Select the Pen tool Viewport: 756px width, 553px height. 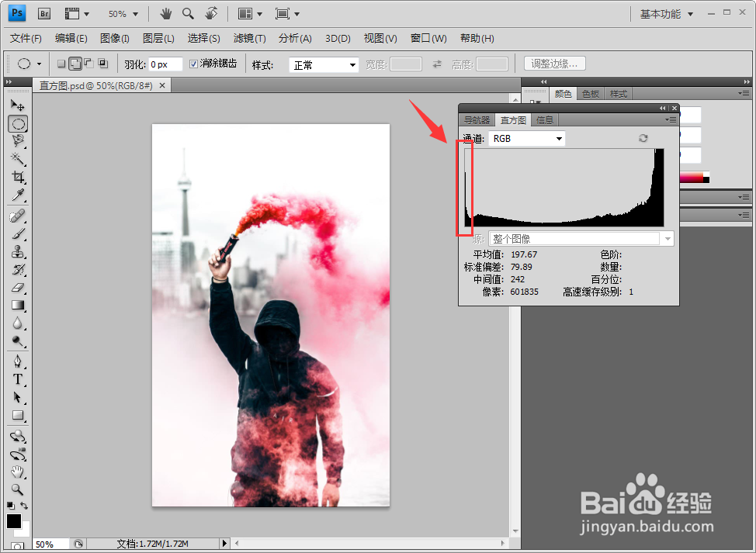18,361
